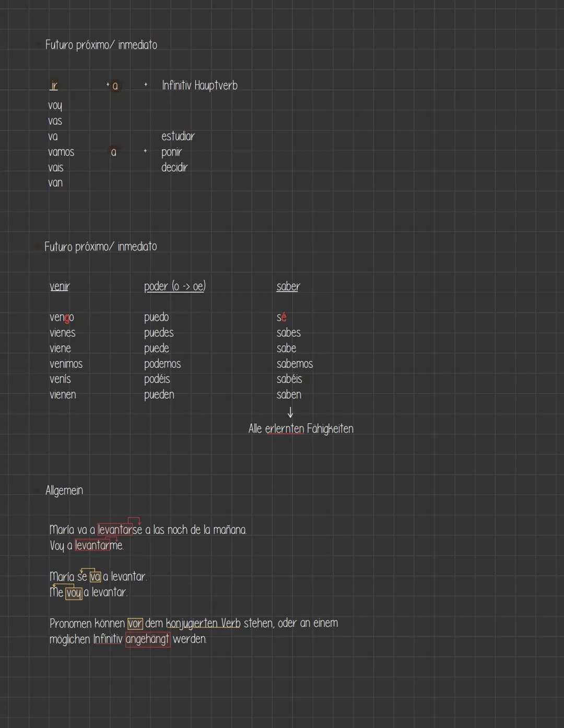Click the first 'Futuro próximo/ inmediato' heading
The width and height of the screenshot is (564, 728).
click(x=101, y=45)
